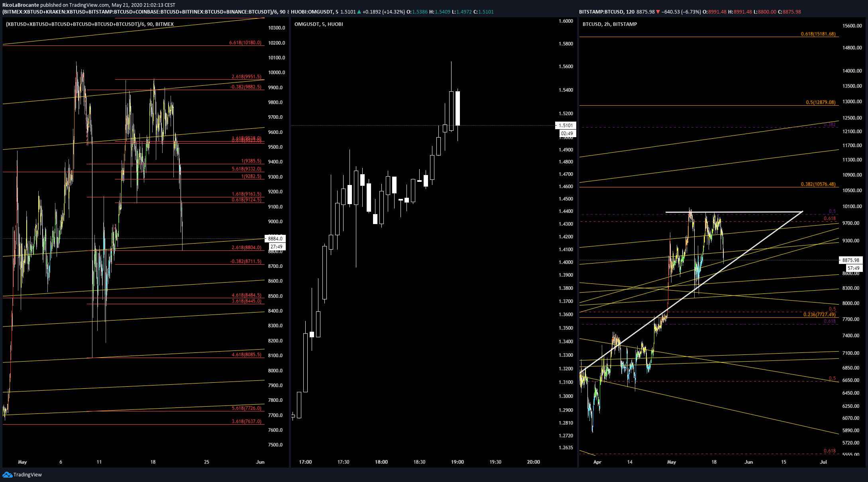868x482 pixels.
Task: Select the 4.618(8085.5) Fibonacci label
Action: (x=246, y=355)
